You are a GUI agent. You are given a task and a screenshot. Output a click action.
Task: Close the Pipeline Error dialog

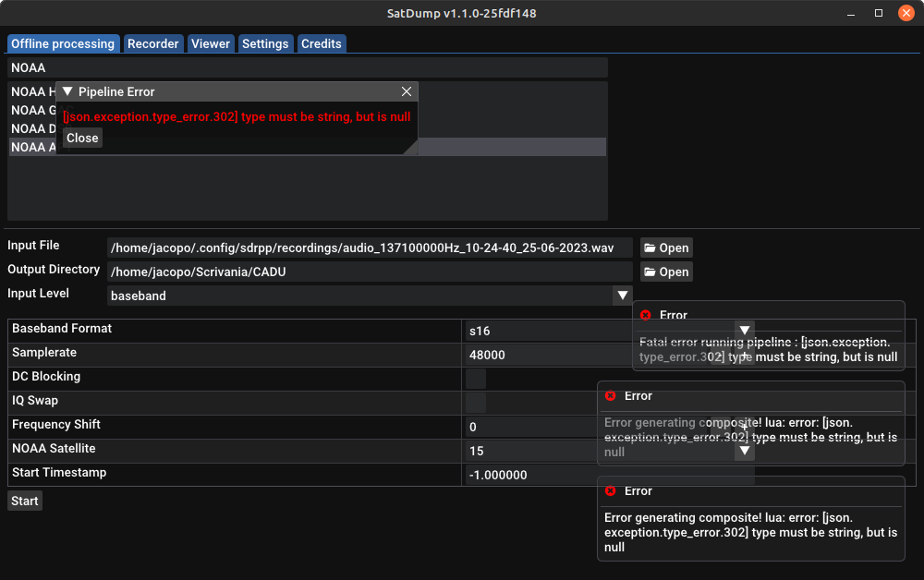pos(82,138)
